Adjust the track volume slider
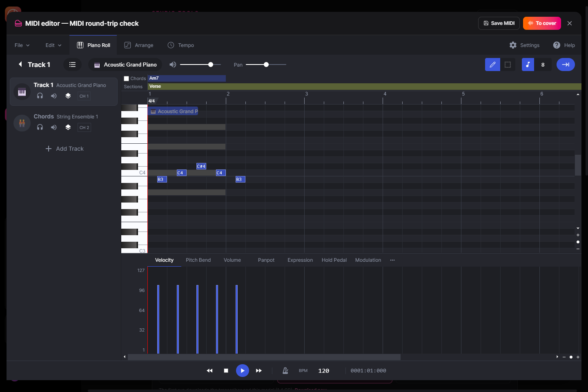This screenshot has width=588, height=392. [x=200, y=65]
